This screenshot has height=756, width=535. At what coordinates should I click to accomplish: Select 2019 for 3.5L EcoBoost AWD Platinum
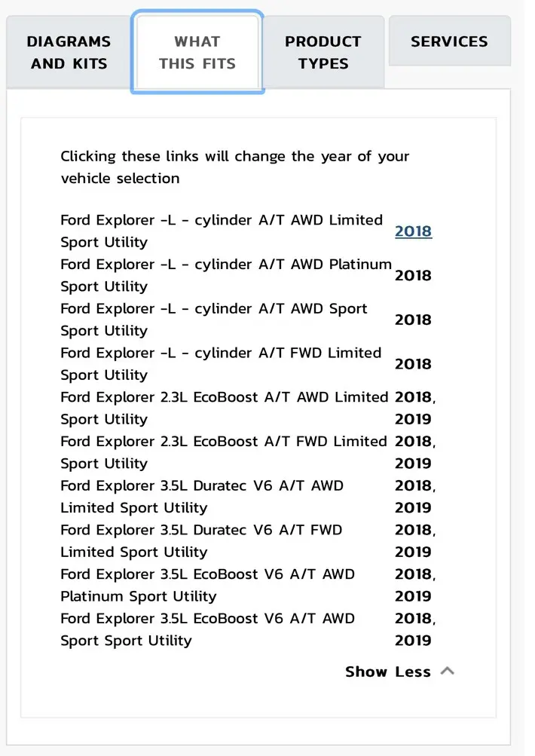pos(413,596)
